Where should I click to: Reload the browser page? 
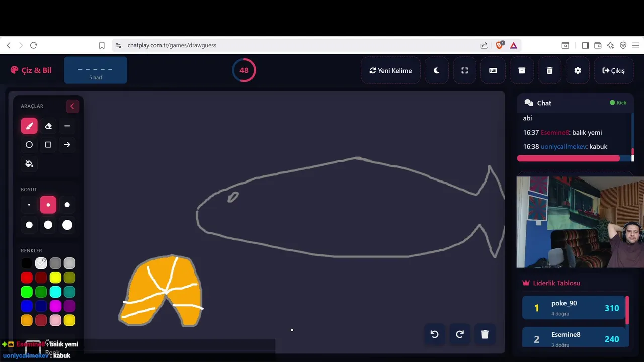pyautogui.click(x=34, y=45)
